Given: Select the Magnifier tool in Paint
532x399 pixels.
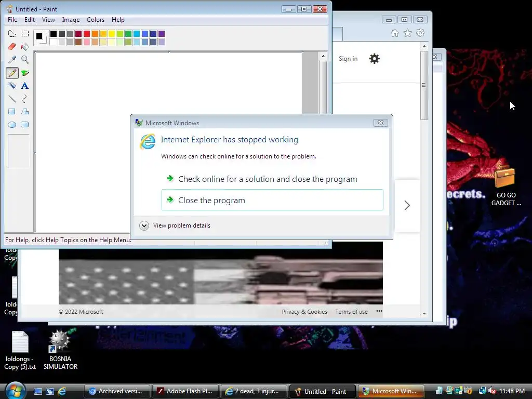Looking at the screenshot, I should (25, 60).
